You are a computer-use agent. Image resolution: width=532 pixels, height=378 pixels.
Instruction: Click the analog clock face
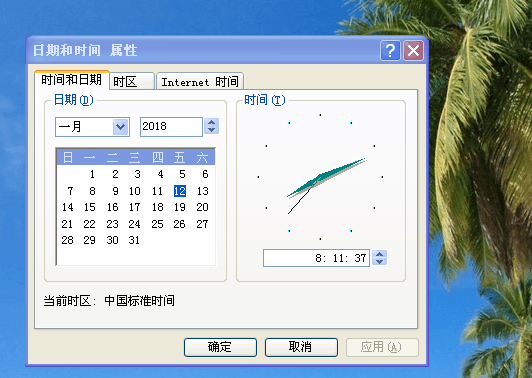coord(320,177)
